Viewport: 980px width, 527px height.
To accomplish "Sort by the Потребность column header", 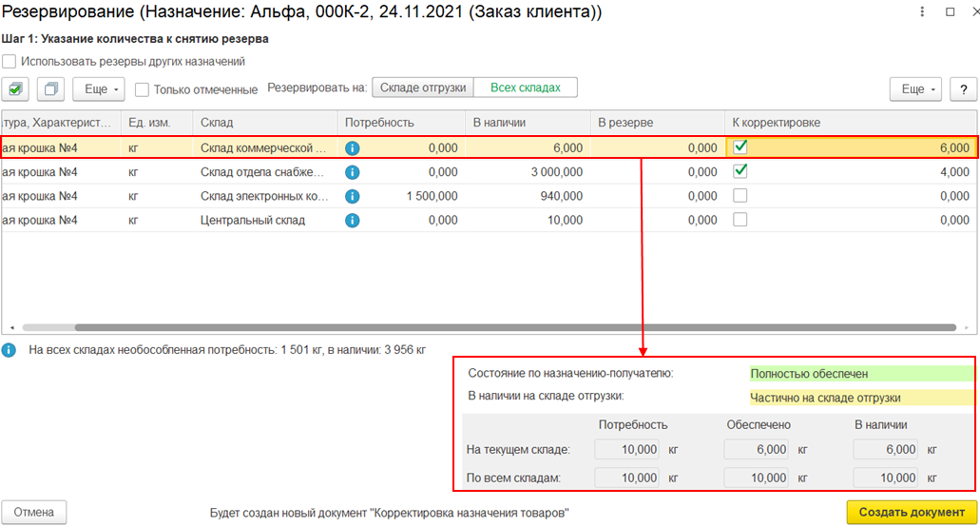I will [x=380, y=123].
